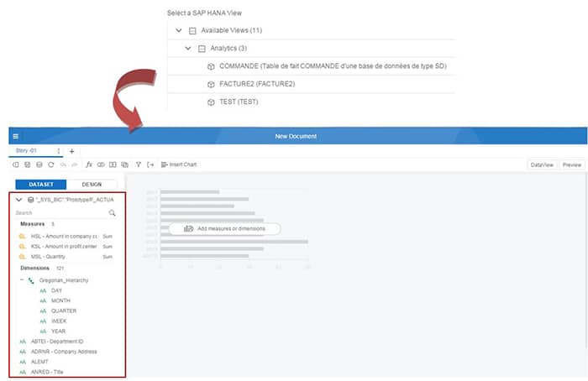
Task: Select ADRNR - Company Address dimension
Action: coord(64,352)
